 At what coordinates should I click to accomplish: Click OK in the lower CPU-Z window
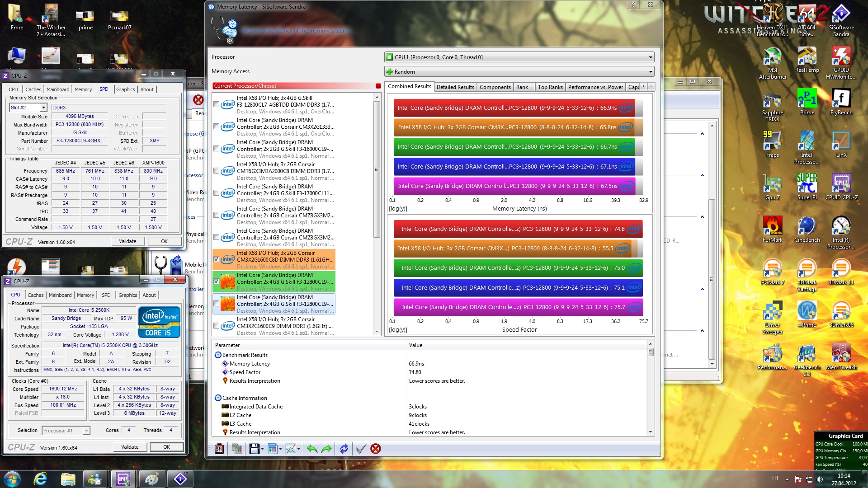coord(166,447)
